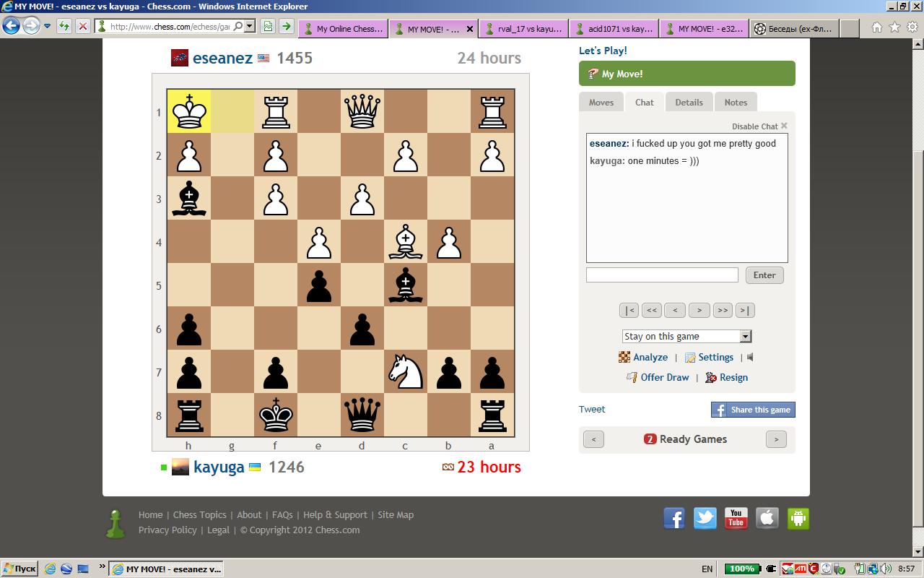Expand the 'Stay on this game' dropdown
The image size is (924, 578).
click(746, 336)
